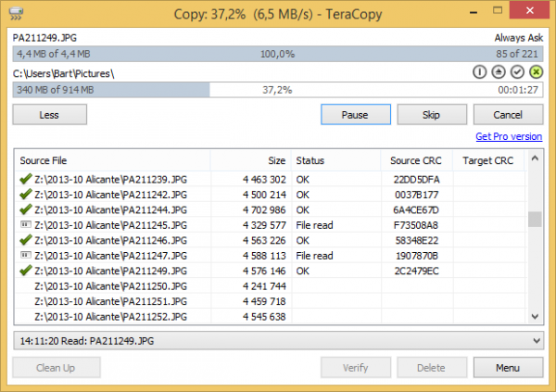Viewport: 556px width, 392px height.
Task: Click the File read status of PA211247.JPG
Action: coord(314,256)
